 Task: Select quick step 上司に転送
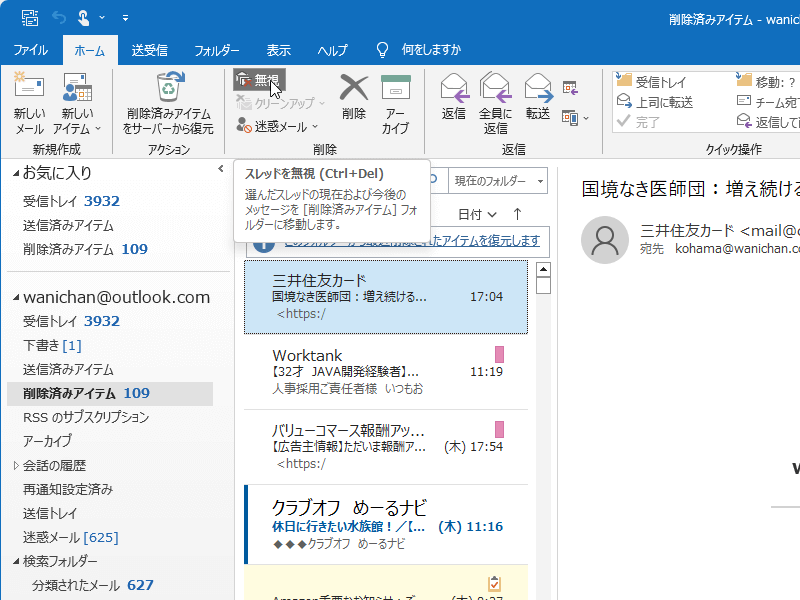[655, 102]
